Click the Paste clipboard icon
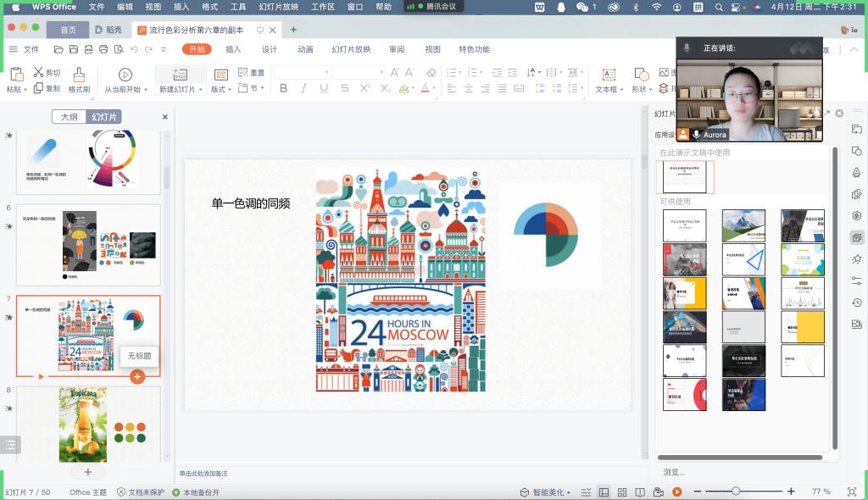This screenshot has height=500, width=868. pos(16,75)
